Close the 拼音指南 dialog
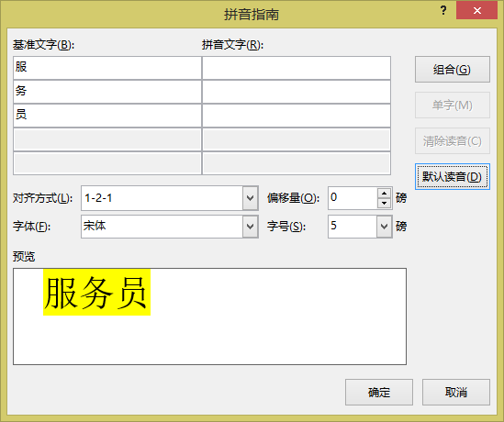Image resolution: width=504 pixels, height=422 pixels. 477,11
